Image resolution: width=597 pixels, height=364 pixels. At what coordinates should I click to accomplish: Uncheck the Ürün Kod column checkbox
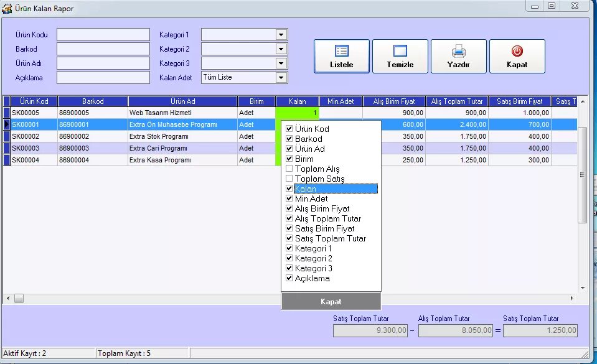coord(289,129)
